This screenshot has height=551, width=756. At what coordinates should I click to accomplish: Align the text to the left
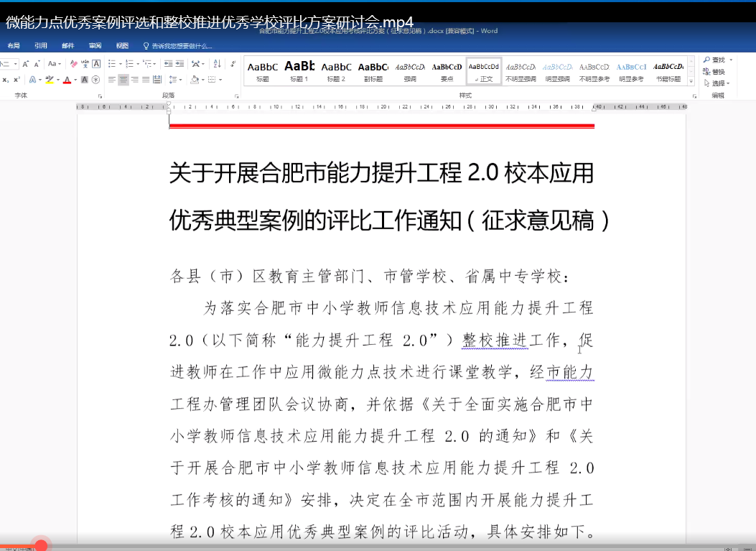[112, 80]
